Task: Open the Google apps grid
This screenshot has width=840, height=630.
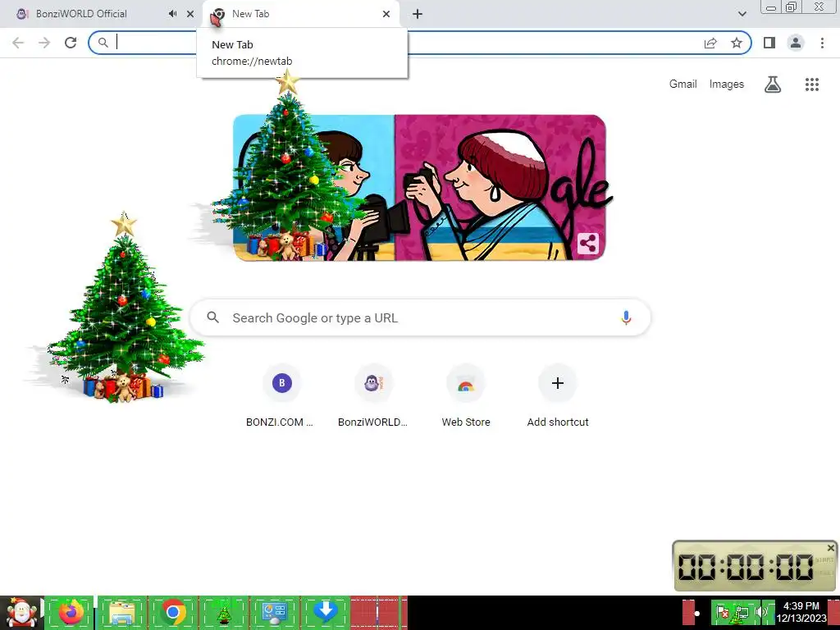Action: [811, 84]
